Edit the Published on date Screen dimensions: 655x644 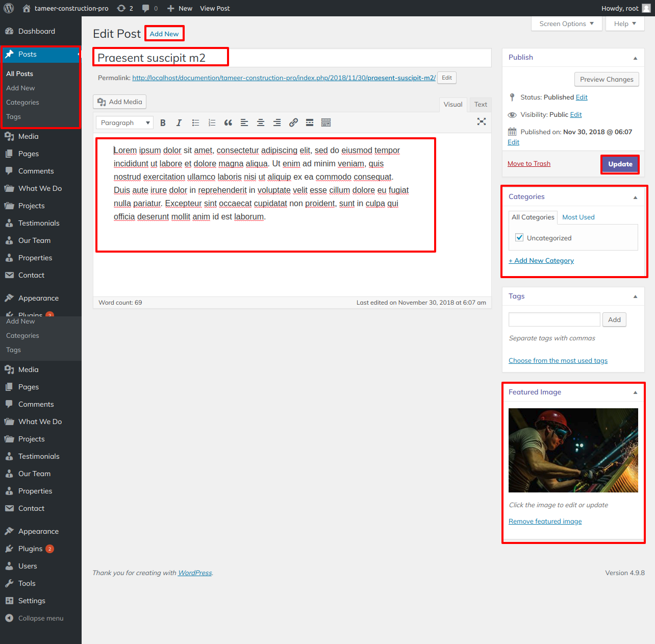pos(513,142)
